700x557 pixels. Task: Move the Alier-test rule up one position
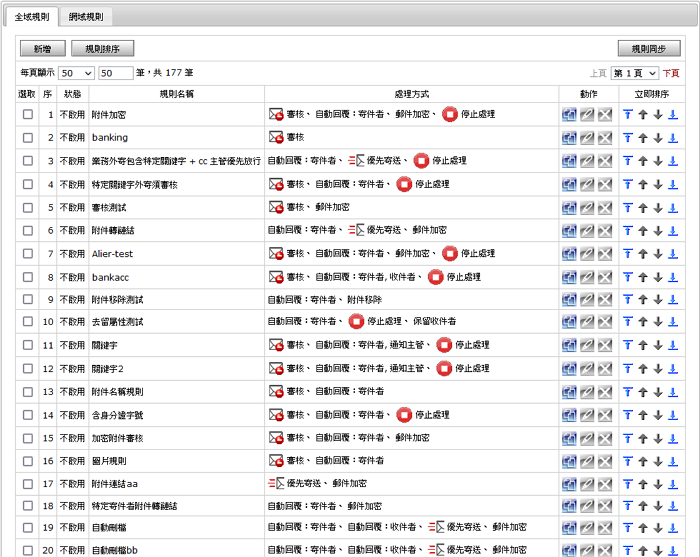point(643,251)
